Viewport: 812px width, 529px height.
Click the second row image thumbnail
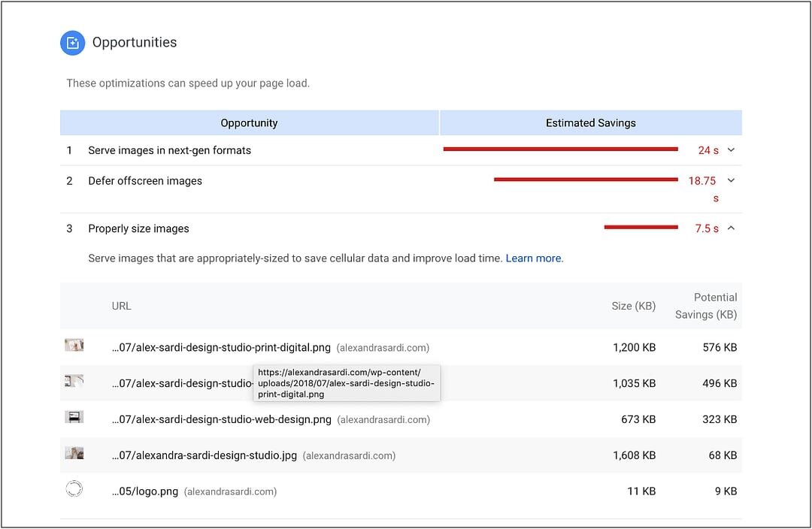pyautogui.click(x=74, y=381)
